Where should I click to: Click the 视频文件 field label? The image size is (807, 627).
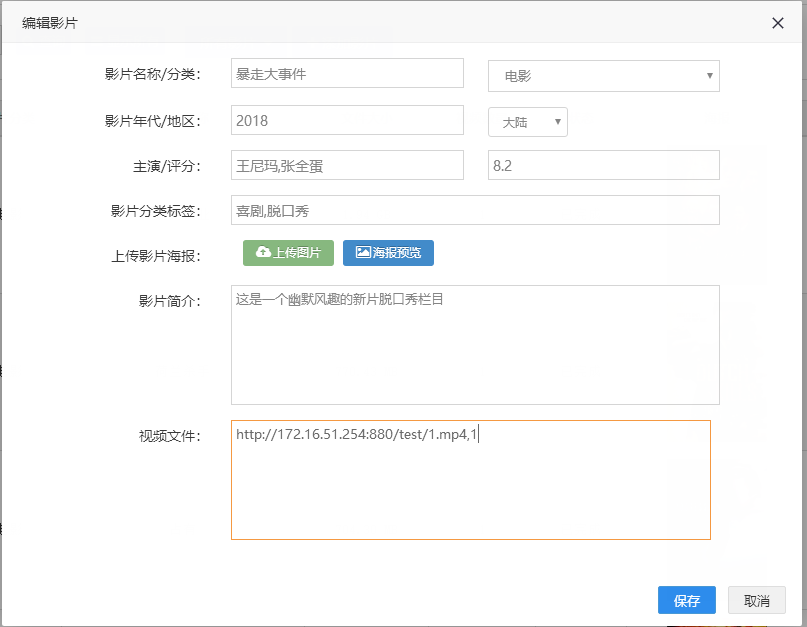(x=169, y=436)
